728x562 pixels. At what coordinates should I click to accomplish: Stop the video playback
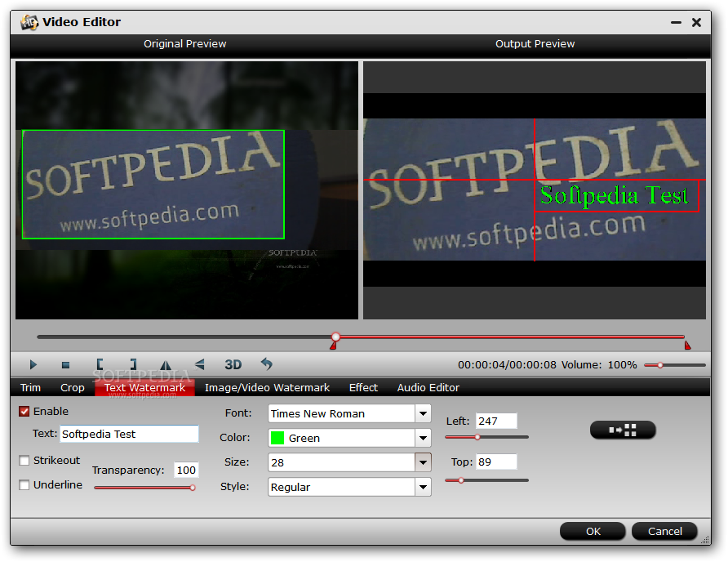[x=65, y=365]
